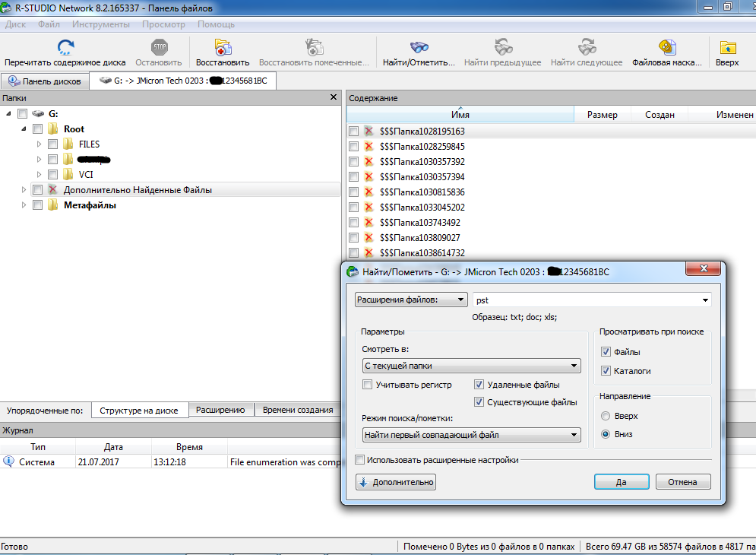Click the info icon in Журнал row
Viewport: 756px width, 555px height.
[x=8, y=461]
